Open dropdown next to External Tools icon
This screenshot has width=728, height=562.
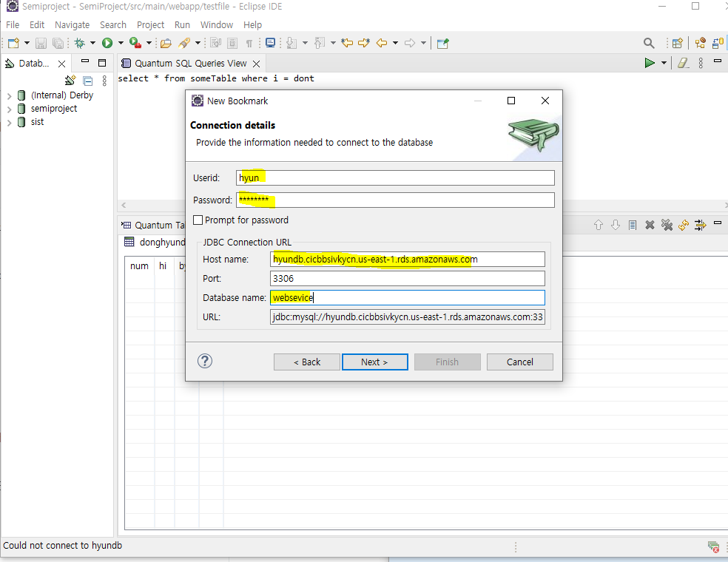149,43
